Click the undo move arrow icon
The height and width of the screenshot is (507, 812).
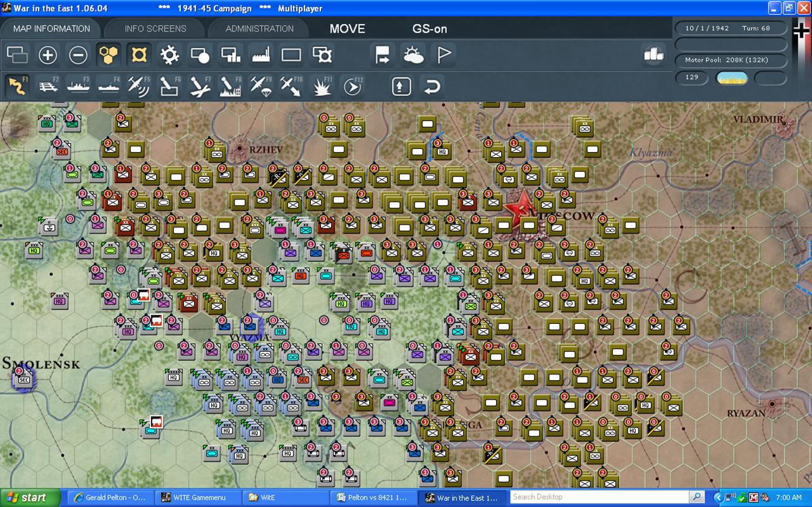coord(432,86)
